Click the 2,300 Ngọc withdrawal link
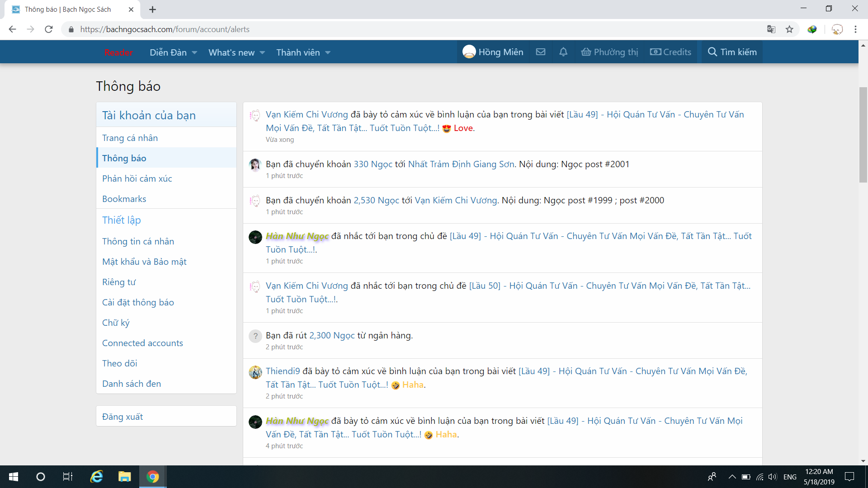Image resolution: width=868 pixels, height=488 pixels. tap(332, 335)
